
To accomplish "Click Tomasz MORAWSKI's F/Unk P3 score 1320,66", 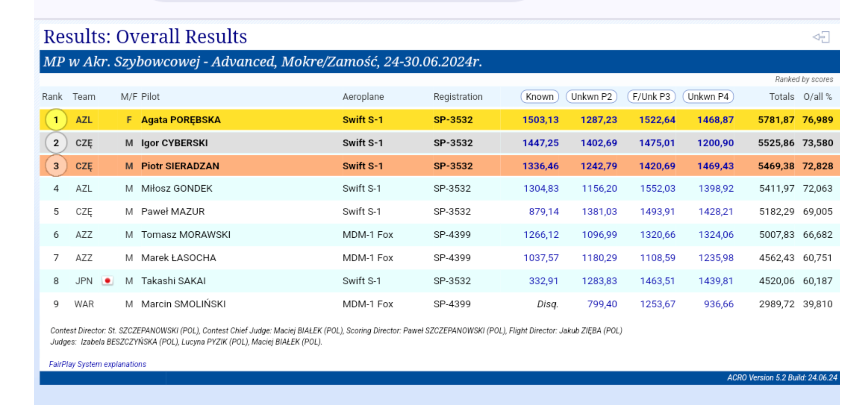I will 657,235.
